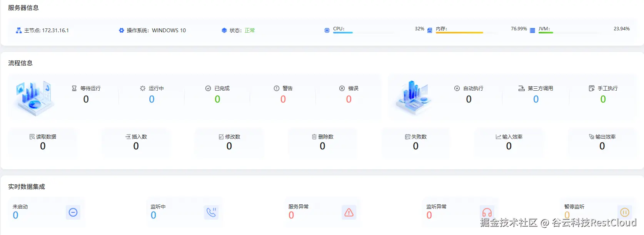Click the error cross icon beside 错误

[342, 88]
